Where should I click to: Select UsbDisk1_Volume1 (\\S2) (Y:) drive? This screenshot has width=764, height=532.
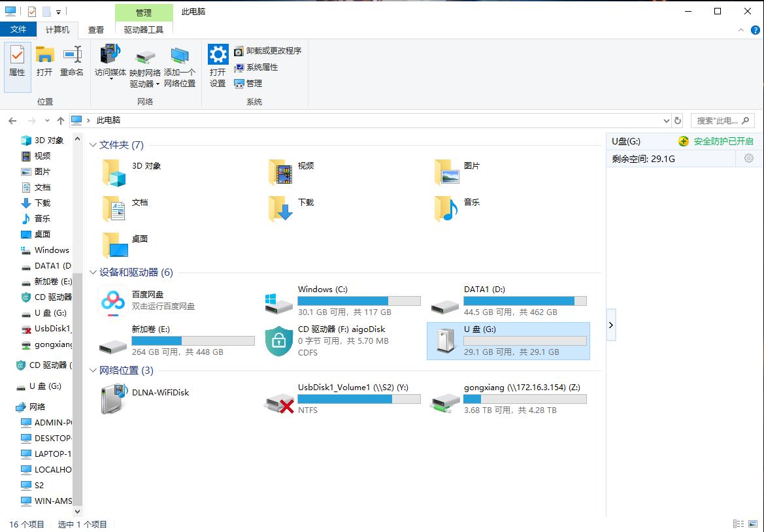pyautogui.click(x=344, y=399)
